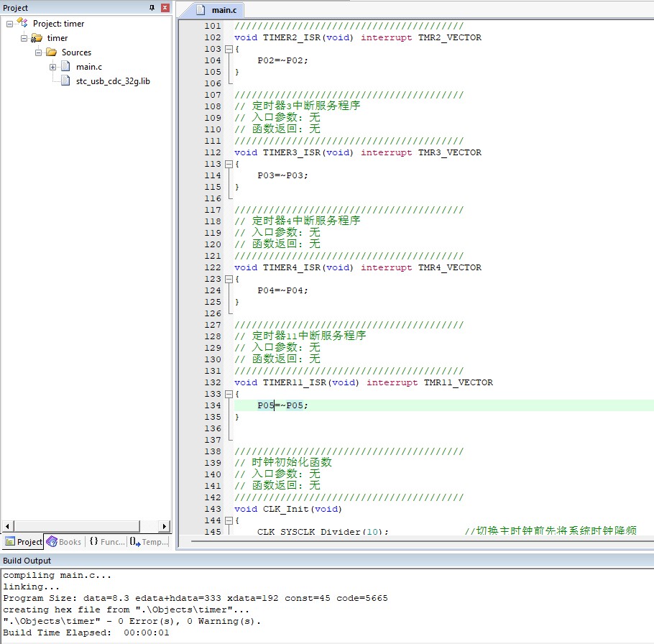The image size is (654, 644).
Task: Select the timer target in the tree
Action: (x=57, y=38)
